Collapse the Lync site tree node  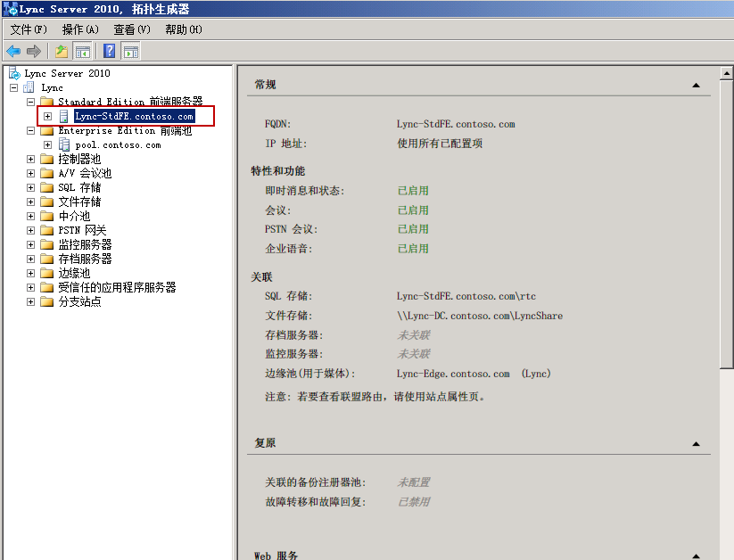click(14, 87)
